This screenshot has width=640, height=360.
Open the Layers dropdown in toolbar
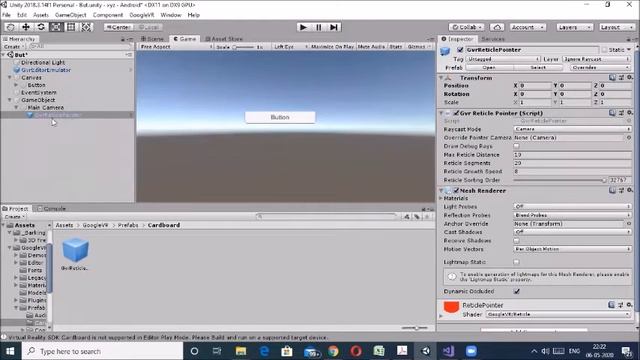pos(574,27)
